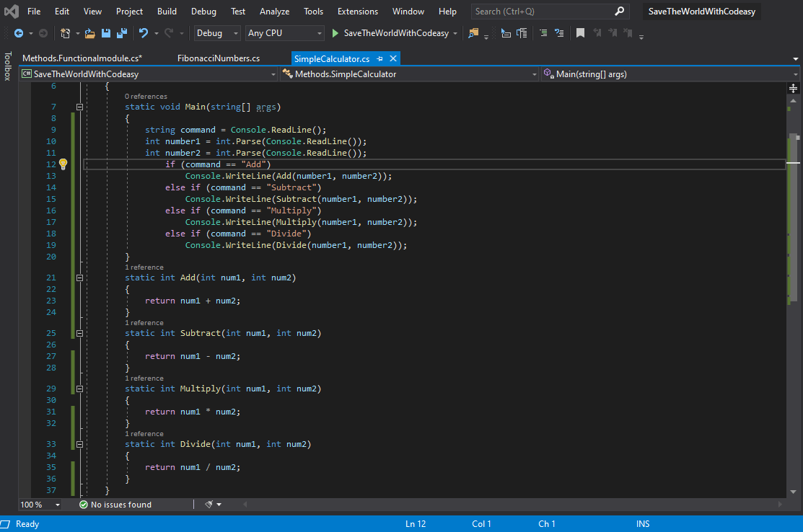
Task: Click the lightbulb quick actions icon
Action: pos(63,164)
